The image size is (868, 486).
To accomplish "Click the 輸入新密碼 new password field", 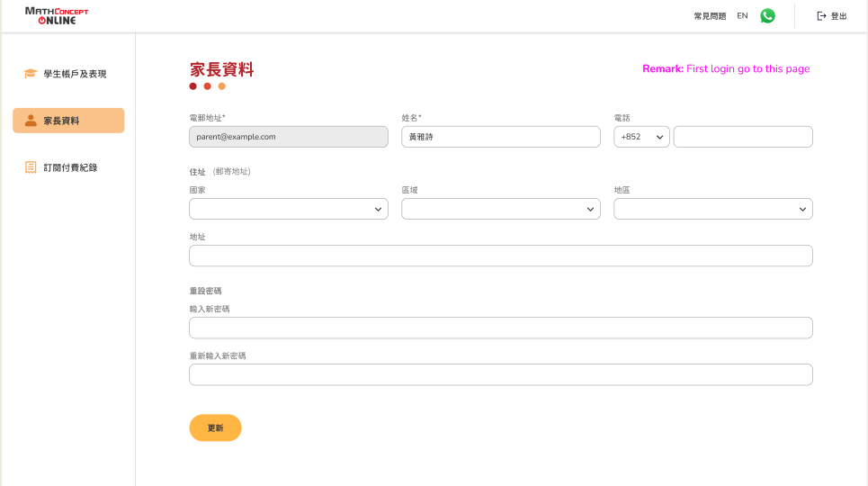I will 500,328.
